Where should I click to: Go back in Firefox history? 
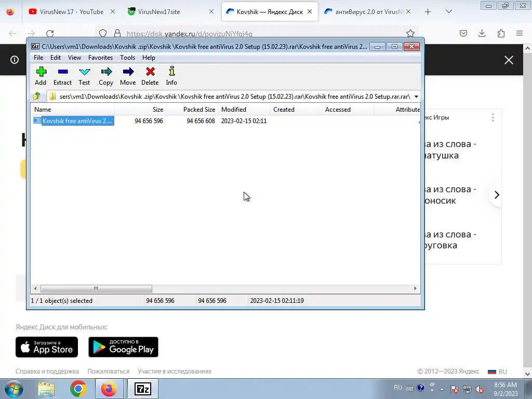tap(12, 34)
